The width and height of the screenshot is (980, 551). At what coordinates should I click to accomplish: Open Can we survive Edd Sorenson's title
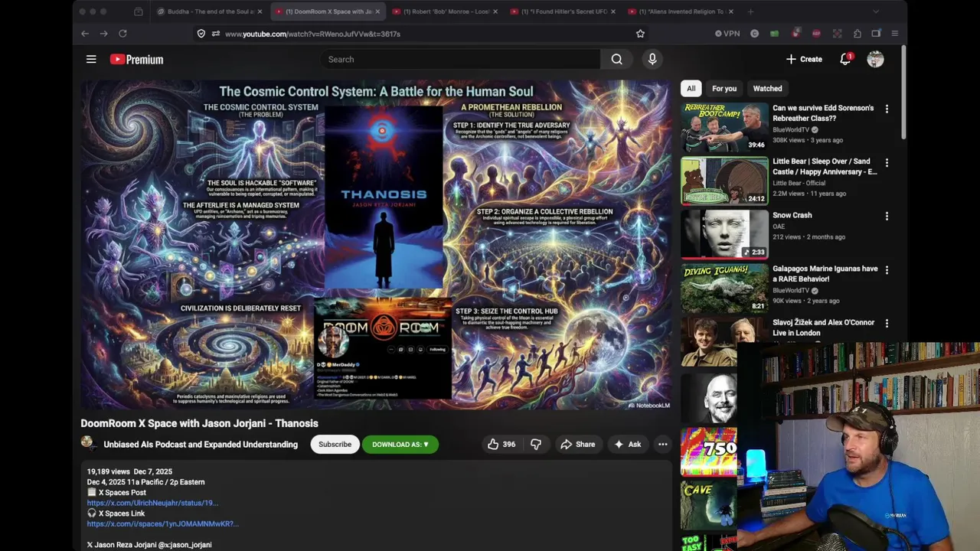click(823, 113)
